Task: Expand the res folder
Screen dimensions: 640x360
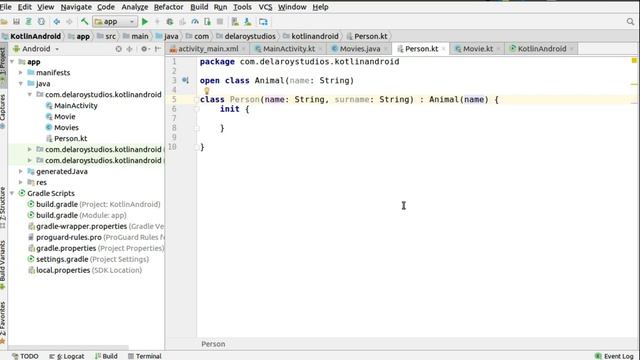Action: click(21, 182)
